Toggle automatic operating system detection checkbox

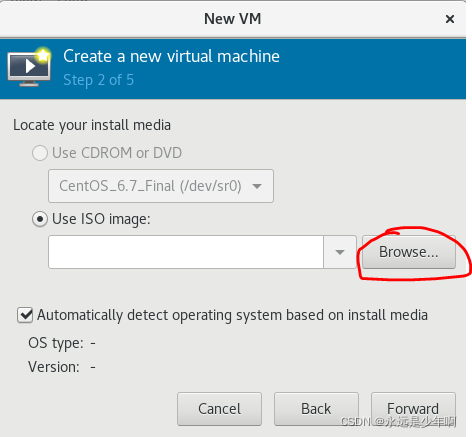point(25,315)
